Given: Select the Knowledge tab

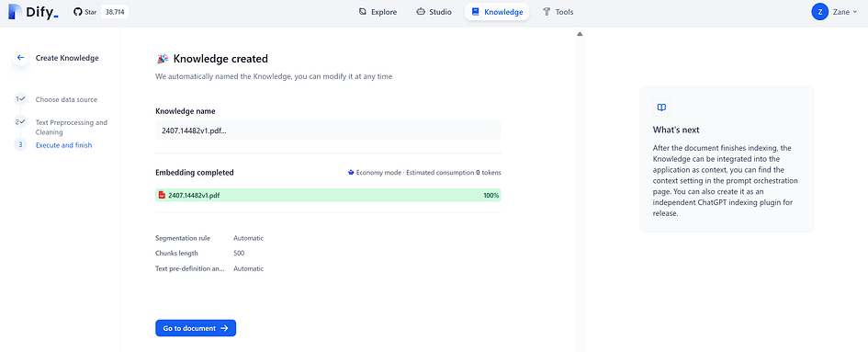Looking at the screenshot, I should (x=497, y=12).
